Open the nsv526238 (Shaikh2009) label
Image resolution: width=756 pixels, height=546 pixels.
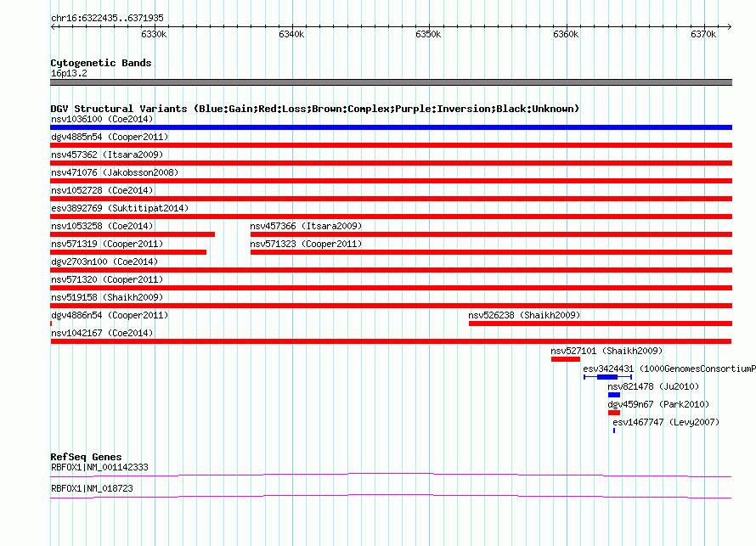pos(524,315)
